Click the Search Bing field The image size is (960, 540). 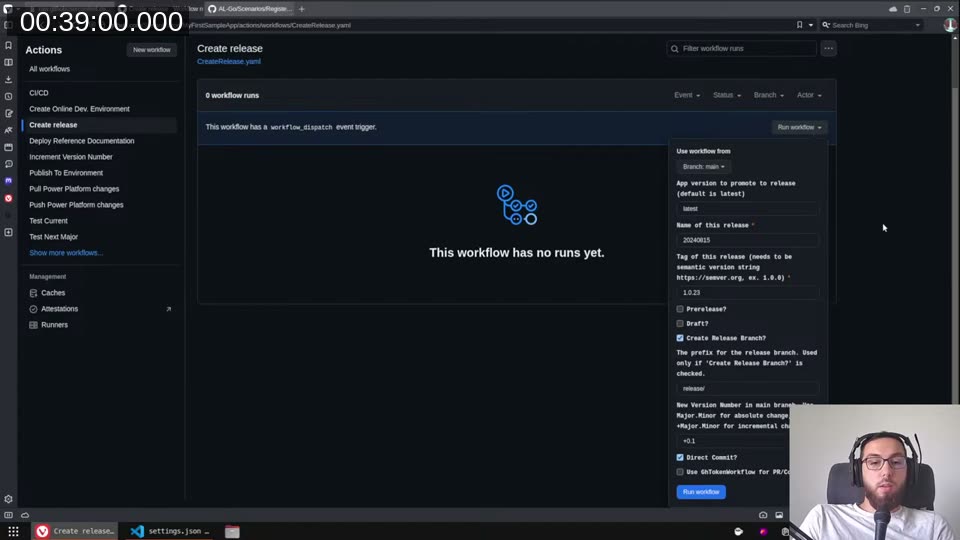[871, 25]
